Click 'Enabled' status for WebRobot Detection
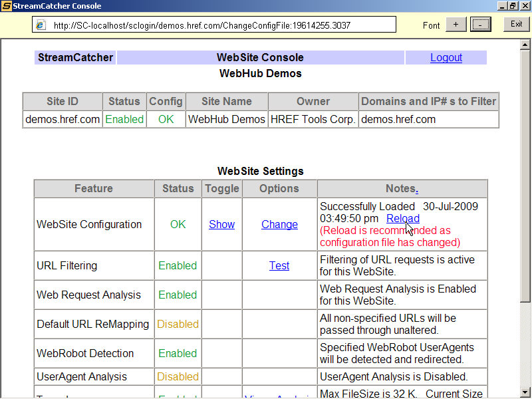Viewport: 532px width, 399px height. pos(178,353)
